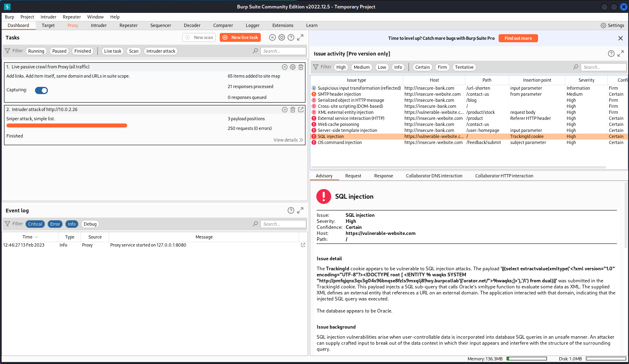Open settings for the Live passive crawl task
629x364 pixels.
point(293,67)
